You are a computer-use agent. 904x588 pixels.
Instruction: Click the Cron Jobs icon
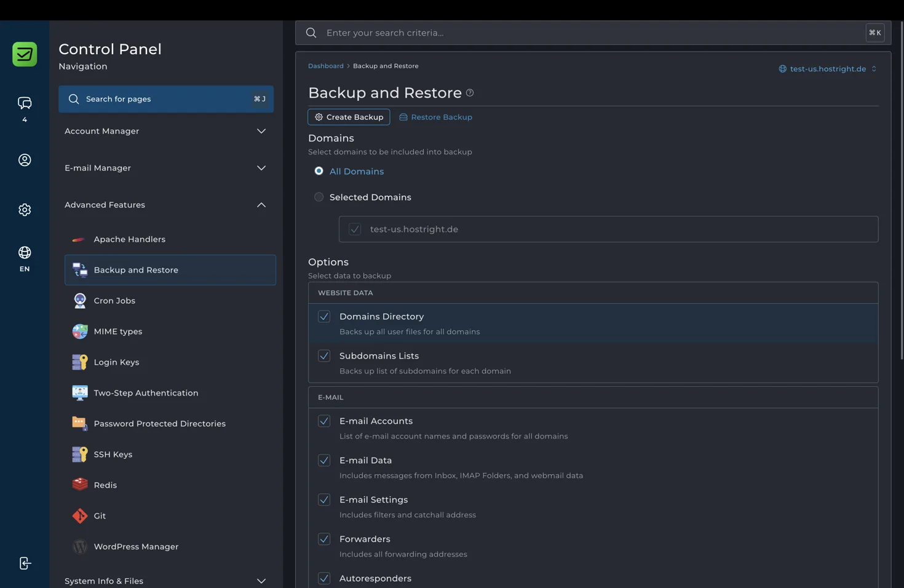coord(80,301)
